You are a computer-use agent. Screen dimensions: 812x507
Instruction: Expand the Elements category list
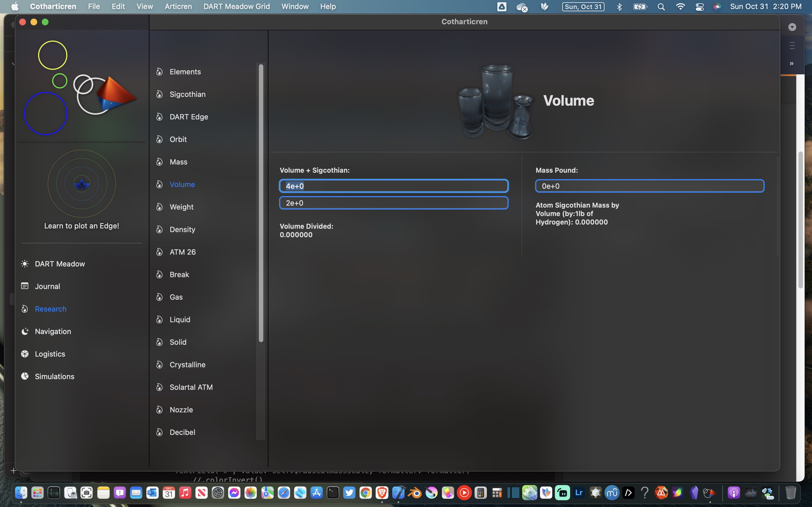[x=185, y=71]
